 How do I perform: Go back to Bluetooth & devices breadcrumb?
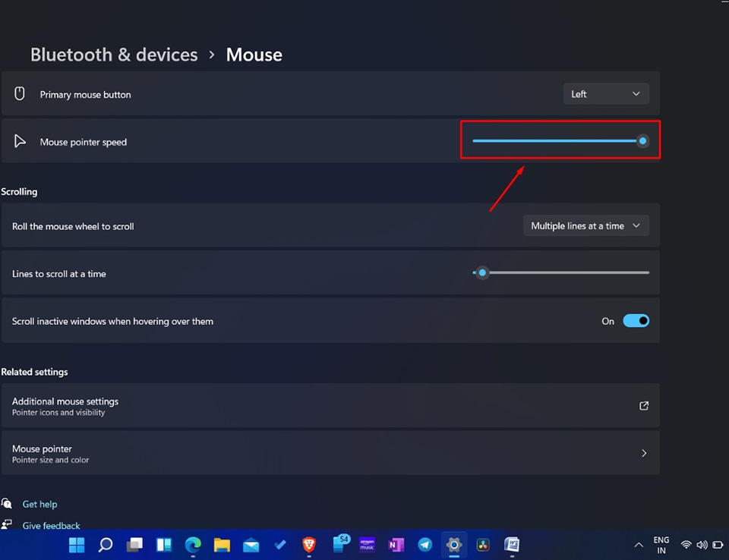click(x=114, y=55)
